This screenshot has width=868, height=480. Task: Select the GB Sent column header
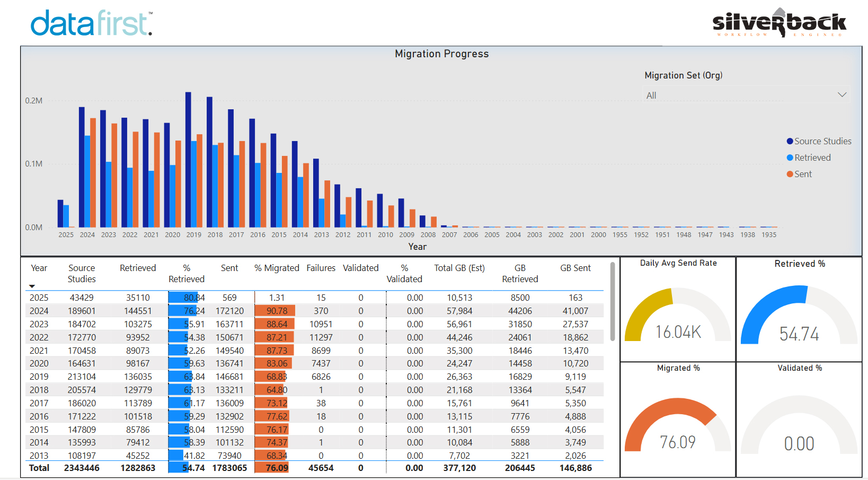point(575,268)
